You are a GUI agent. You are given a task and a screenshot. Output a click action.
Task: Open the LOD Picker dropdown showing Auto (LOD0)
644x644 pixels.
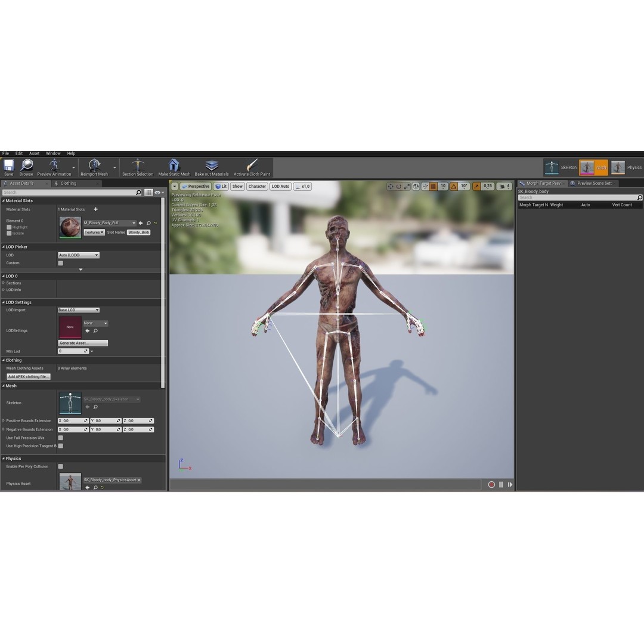[x=79, y=255]
